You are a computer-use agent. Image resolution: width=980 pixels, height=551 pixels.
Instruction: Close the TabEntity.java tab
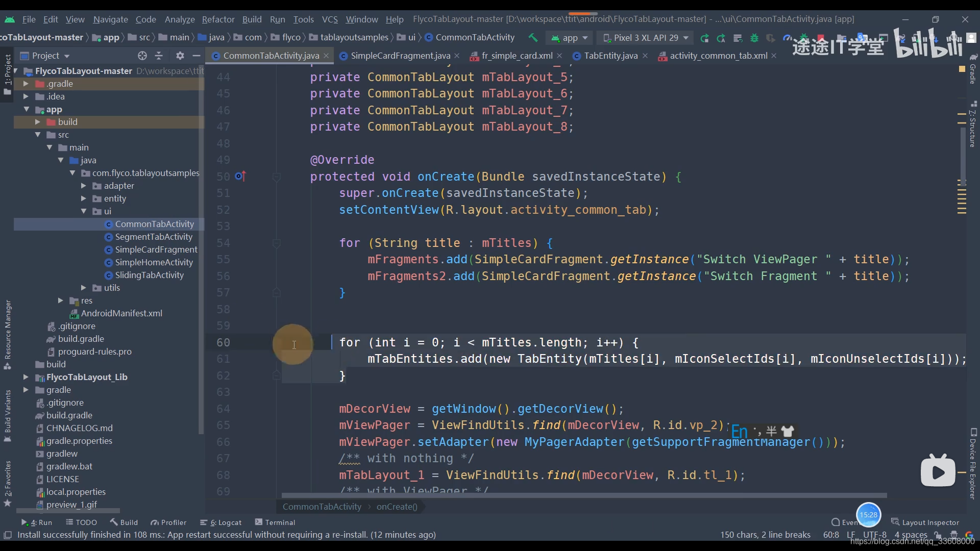[645, 56]
